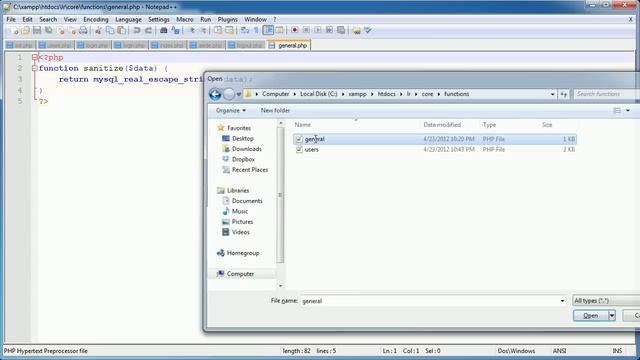Click the macro playback icon
The image size is (640, 360).
click(x=318, y=30)
